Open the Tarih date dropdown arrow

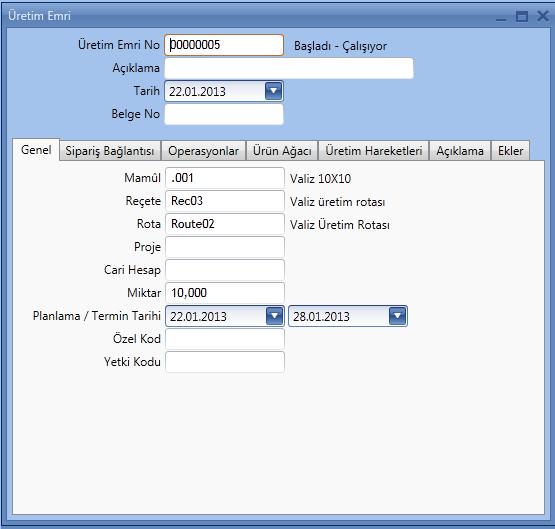[x=273, y=91]
